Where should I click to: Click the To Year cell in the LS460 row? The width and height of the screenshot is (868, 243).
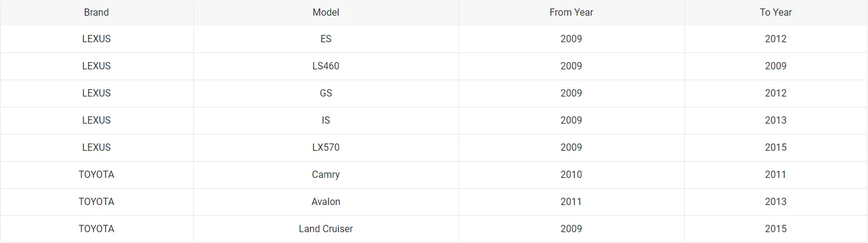[x=776, y=66]
